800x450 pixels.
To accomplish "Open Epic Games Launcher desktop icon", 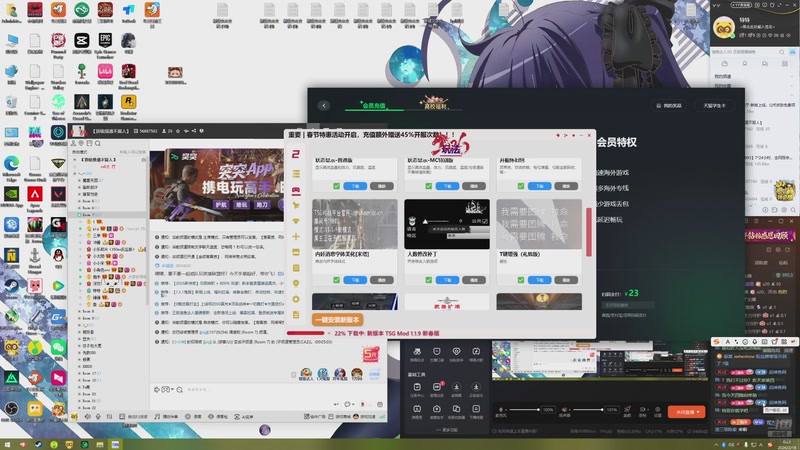I will [x=105, y=44].
